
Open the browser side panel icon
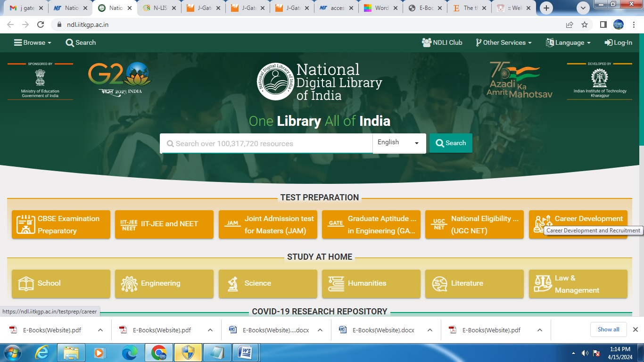[603, 25]
